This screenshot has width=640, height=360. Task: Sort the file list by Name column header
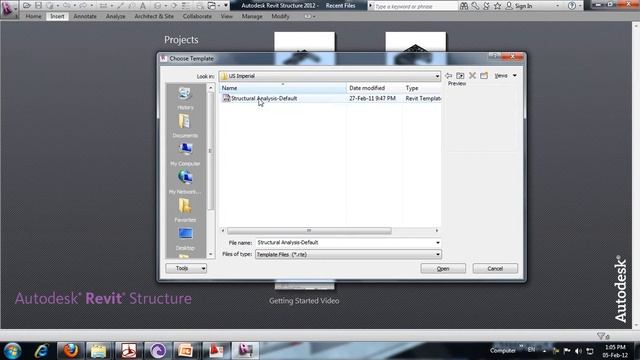[x=282, y=88]
